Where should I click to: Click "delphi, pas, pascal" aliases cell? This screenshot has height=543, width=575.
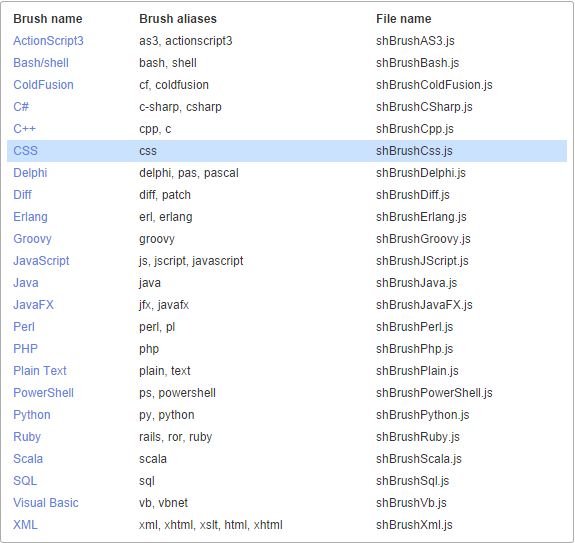pos(189,173)
